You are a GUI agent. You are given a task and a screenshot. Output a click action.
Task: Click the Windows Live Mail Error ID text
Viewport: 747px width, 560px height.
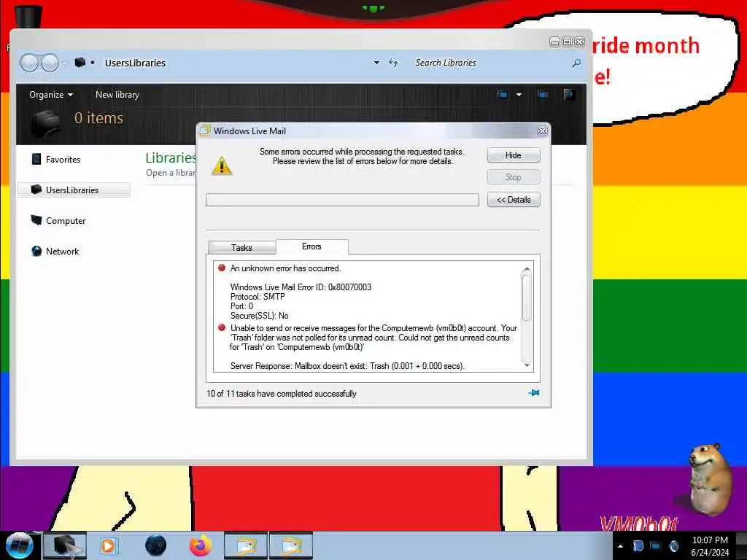[301, 287]
